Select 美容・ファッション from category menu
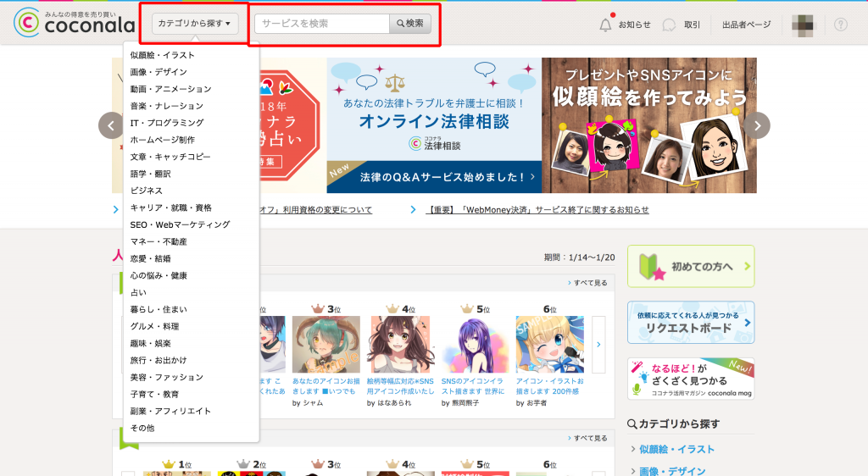Screen dimensions: 868x476 pos(167,378)
